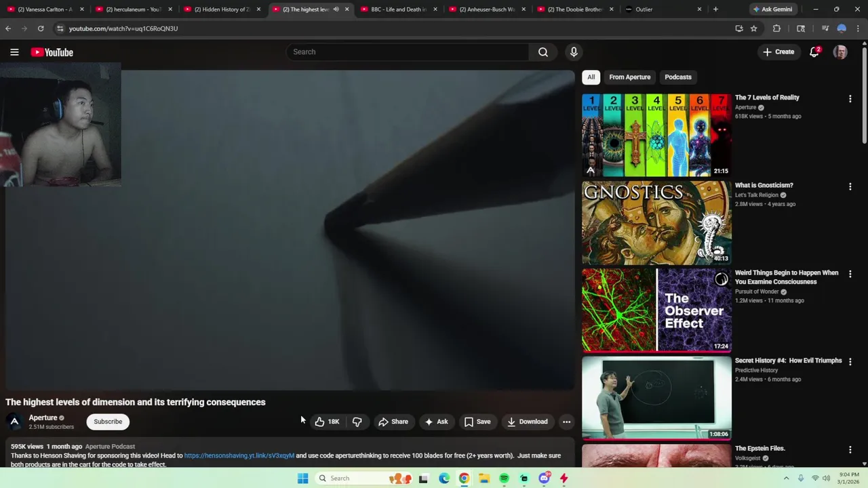
Task: Open The 7 Levels of Reality thumbnail
Action: point(656,135)
